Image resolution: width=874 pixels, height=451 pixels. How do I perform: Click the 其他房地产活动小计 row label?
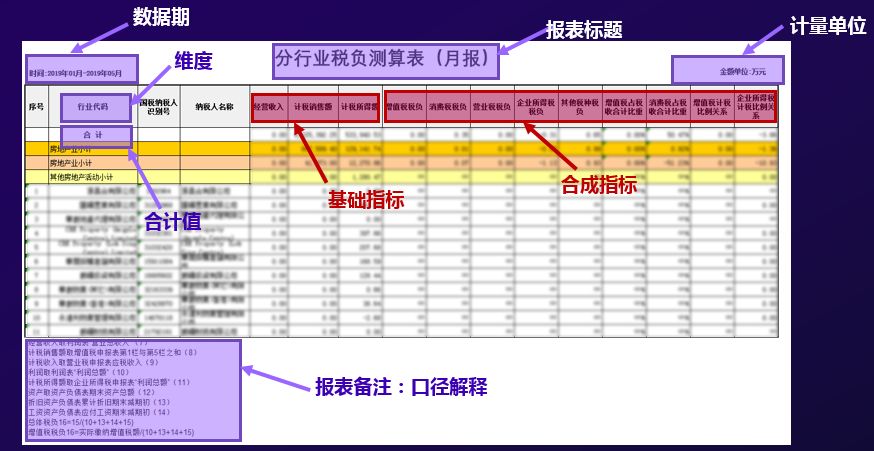86,176
